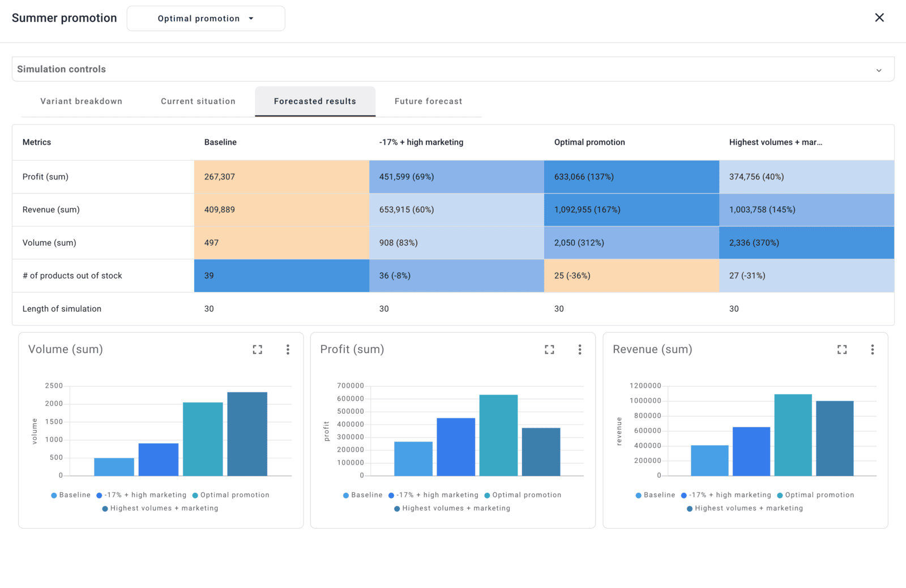The width and height of the screenshot is (906, 588).
Task: Select the Forecasted results tab
Action: pyautogui.click(x=315, y=101)
